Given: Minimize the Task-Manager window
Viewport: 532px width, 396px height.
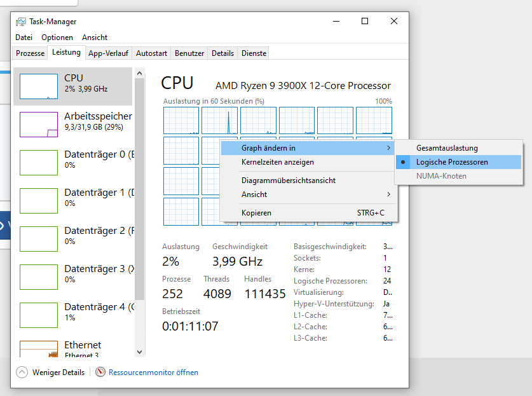Looking at the screenshot, I should pos(336,22).
